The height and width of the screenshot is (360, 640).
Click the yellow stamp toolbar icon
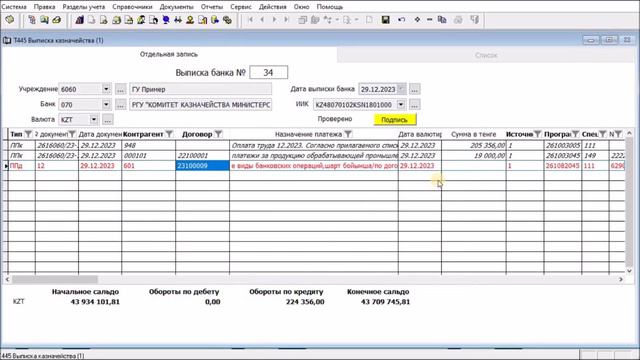tap(190, 20)
